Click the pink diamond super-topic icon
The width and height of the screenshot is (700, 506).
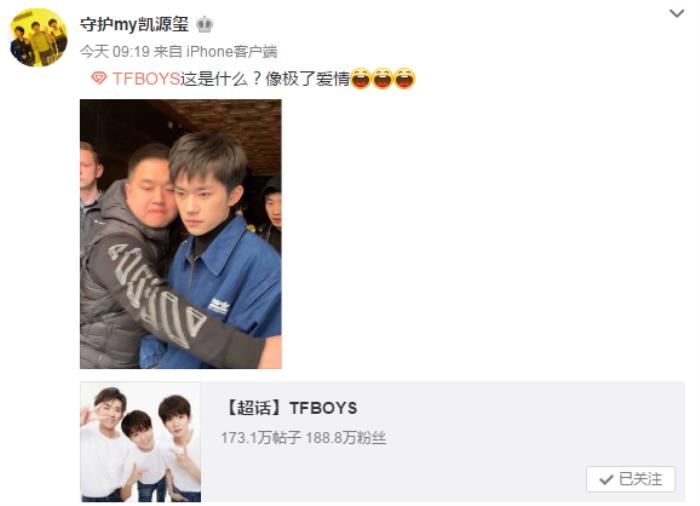click(99, 79)
